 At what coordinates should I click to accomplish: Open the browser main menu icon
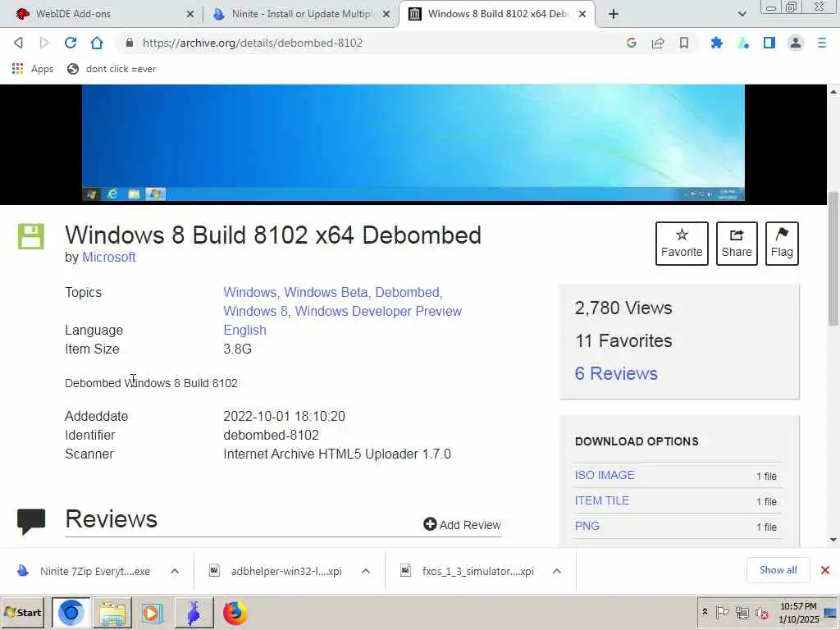pos(822,43)
